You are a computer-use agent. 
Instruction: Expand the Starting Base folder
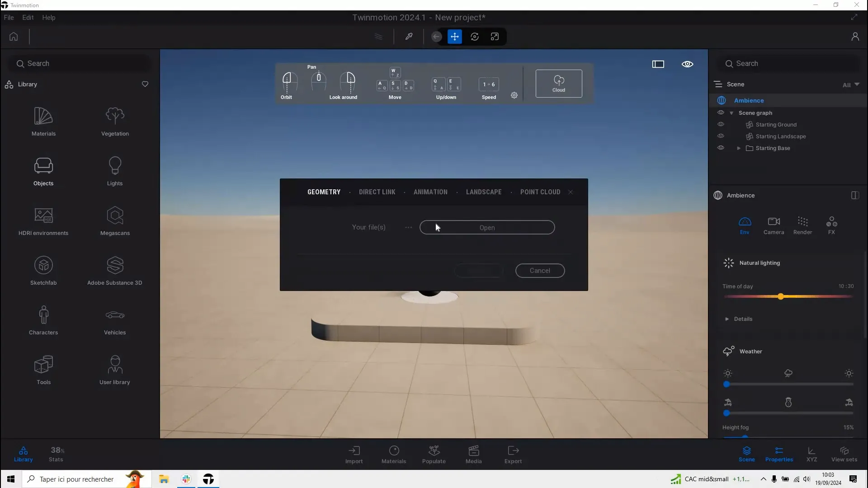point(739,148)
